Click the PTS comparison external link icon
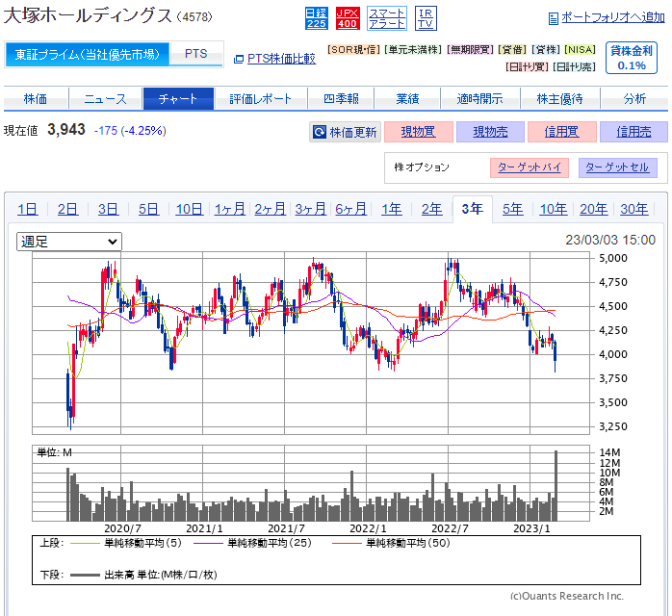This screenshot has height=616, width=672. coord(239,59)
